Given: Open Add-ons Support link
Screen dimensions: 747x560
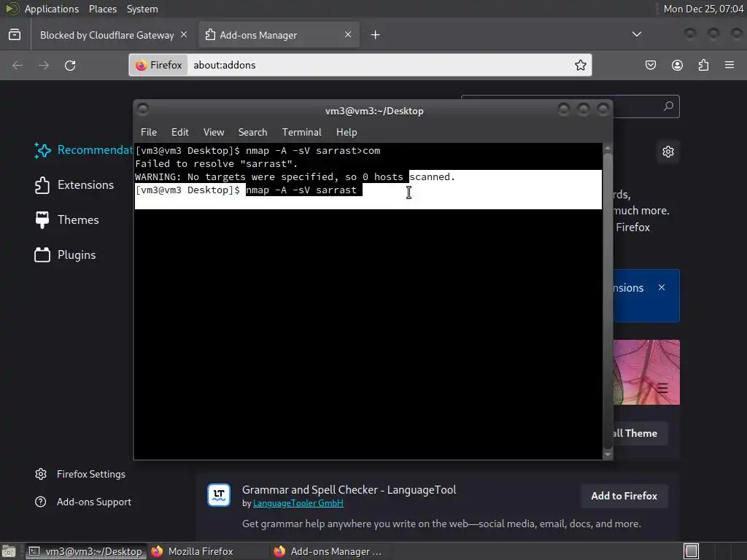Looking at the screenshot, I should click(x=83, y=502).
